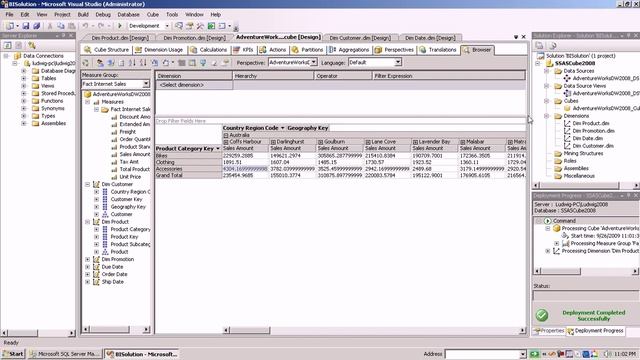Image resolution: width=640 pixels, height=360 pixels.
Task: Click the Properties icon in Solution Explorer toolbar
Action: pos(539,45)
